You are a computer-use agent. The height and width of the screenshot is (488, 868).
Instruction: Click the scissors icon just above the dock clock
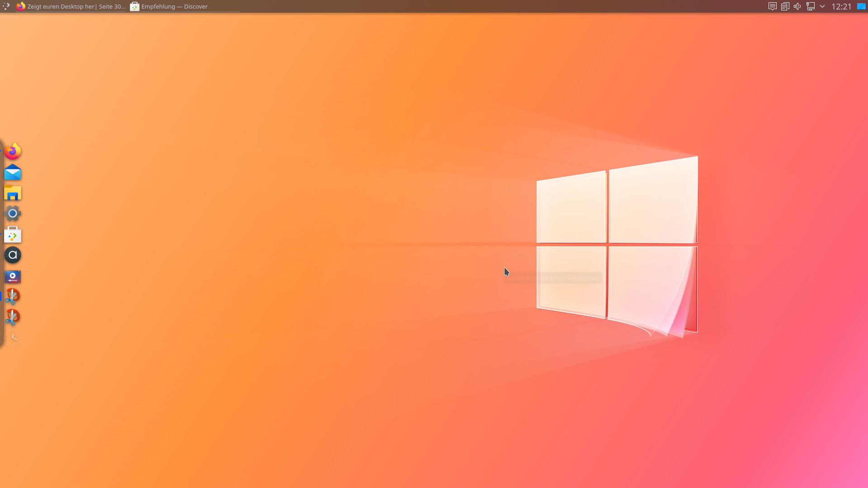pyautogui.click(x=13, y=317)
